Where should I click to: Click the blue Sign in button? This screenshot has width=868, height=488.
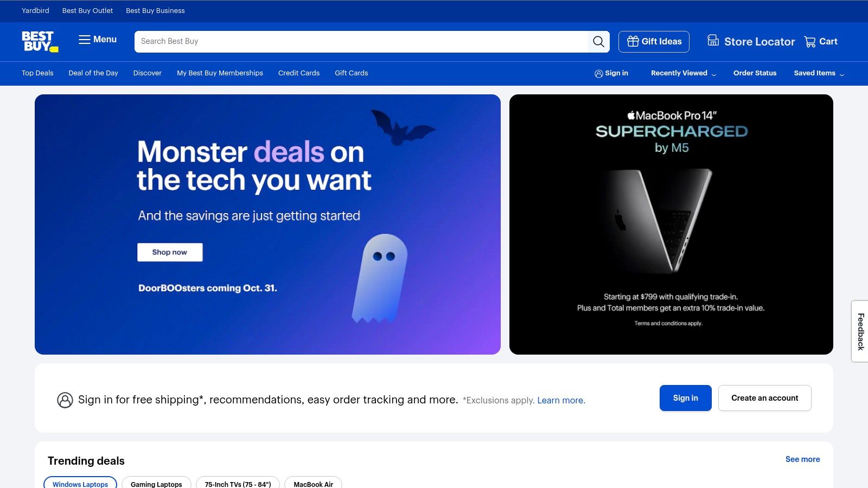[x=686, y=398]
